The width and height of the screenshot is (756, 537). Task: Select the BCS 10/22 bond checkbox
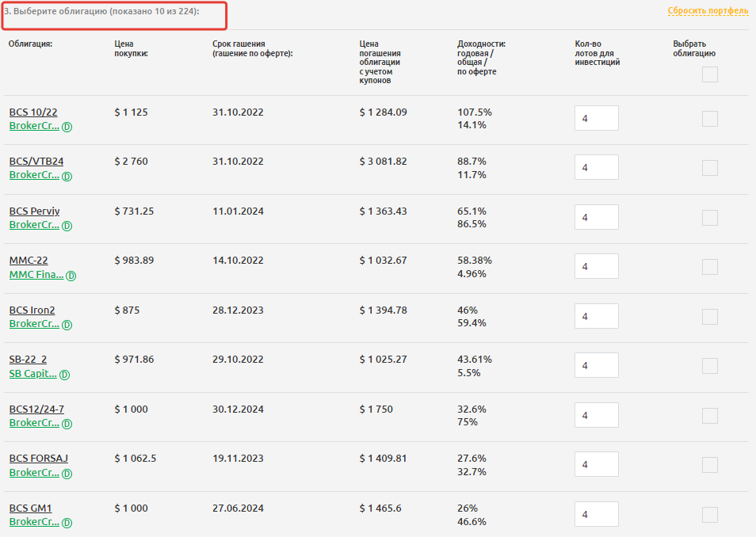[710, 119]
